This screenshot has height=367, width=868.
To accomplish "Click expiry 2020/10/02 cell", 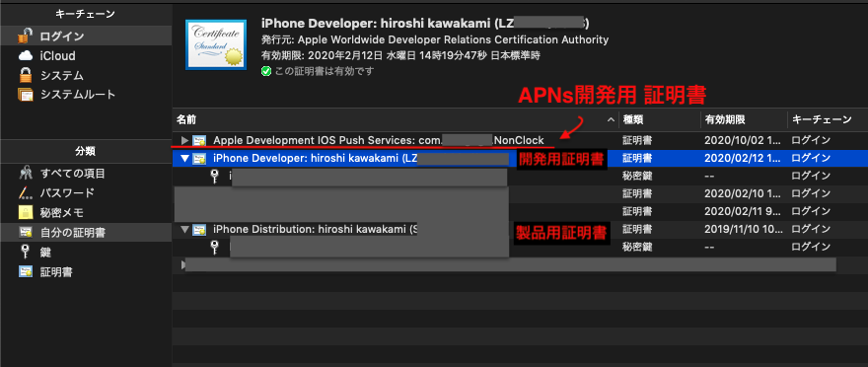I will 744,141.
